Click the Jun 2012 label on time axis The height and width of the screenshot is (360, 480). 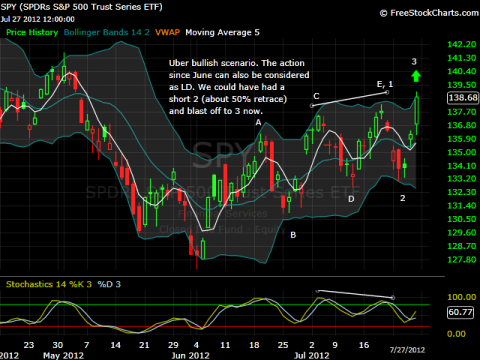pyautogui.click(x=190, y=355)
